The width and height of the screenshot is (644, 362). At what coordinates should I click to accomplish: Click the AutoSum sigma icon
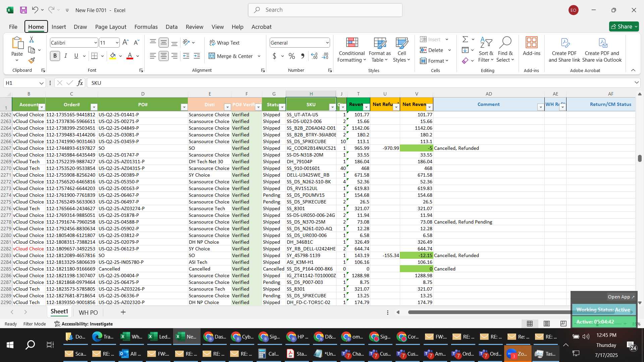click(x=465, y=40)
